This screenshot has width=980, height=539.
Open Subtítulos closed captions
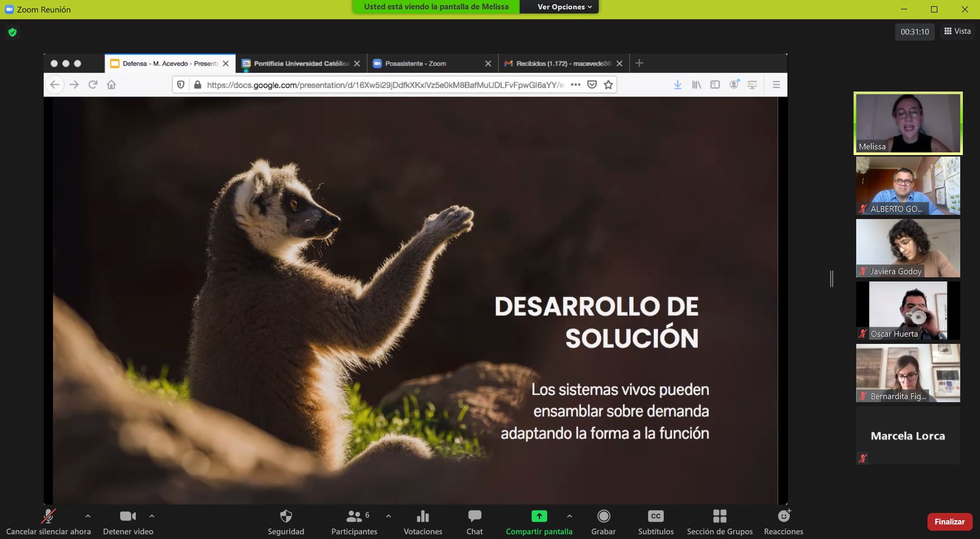click(656, 522)
